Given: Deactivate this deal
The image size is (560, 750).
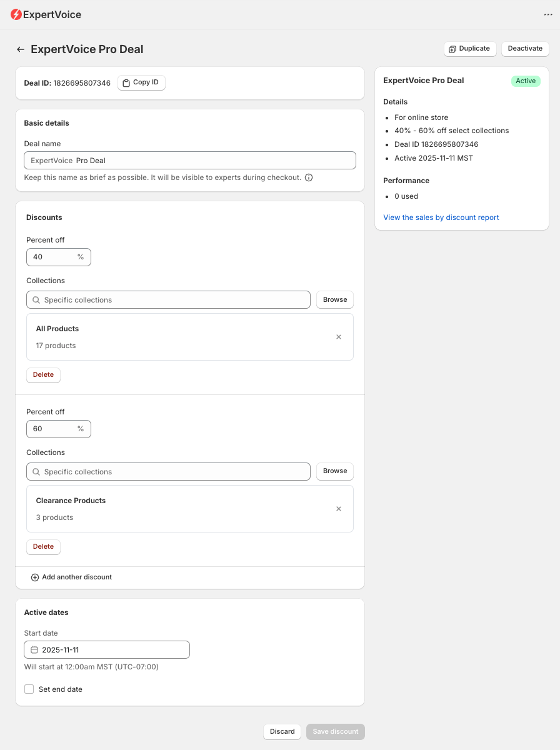Looking at the screenshot, I should pyautogui.click(x=525, y=49).
